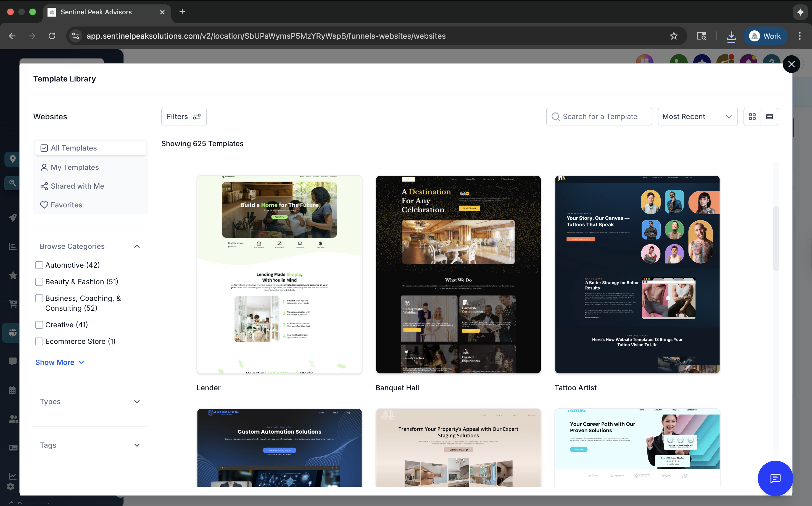
Task: Open the rocket launchpad sidebar icon
Action: click(x=13, y=218)
